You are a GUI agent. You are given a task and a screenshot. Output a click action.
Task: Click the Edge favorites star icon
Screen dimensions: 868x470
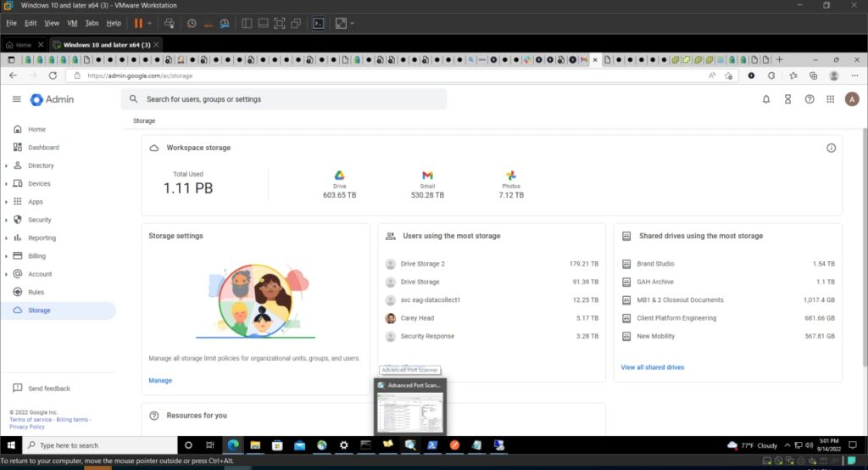pyautogui.click(x=793, y=76)
